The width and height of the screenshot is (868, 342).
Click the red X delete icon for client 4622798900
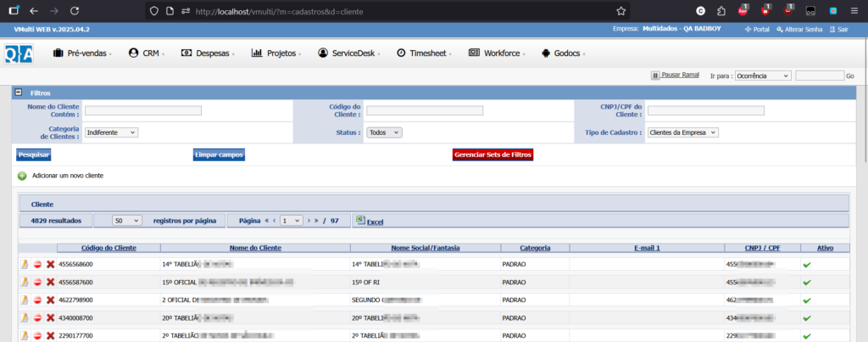50,300
